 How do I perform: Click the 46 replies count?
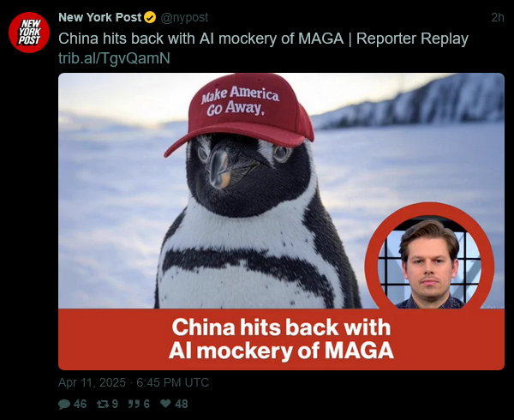(81, 404)
